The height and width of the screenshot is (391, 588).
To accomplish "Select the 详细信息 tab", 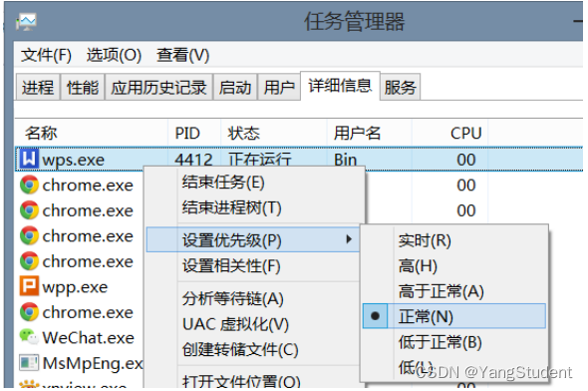I will pyautogui.click(x=340, y=86).
